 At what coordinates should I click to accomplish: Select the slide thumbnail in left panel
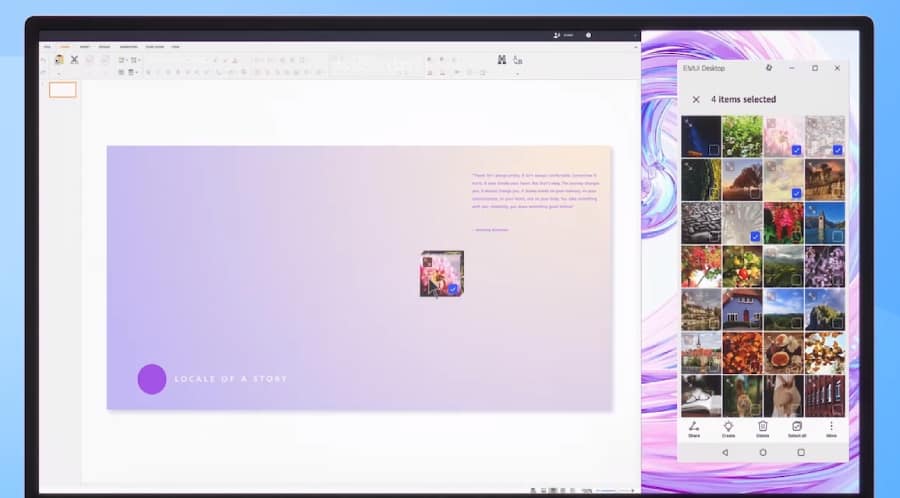62,90
